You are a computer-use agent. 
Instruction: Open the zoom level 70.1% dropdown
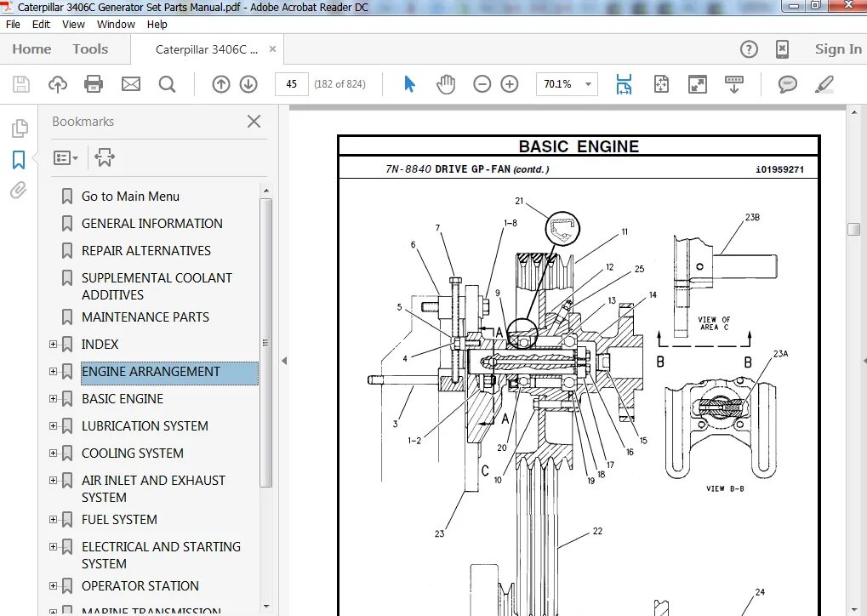point(588,84)
